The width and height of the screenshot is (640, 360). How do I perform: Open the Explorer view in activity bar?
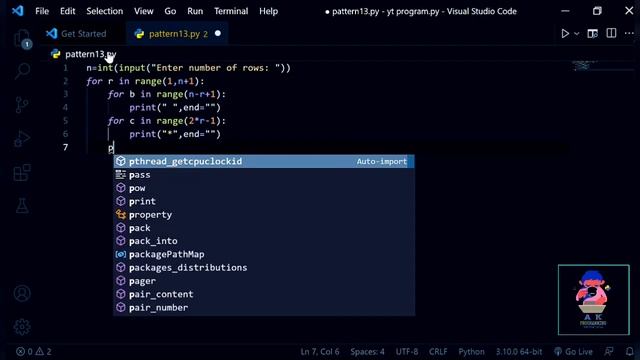pyautogui.click(x=22, y=39)
